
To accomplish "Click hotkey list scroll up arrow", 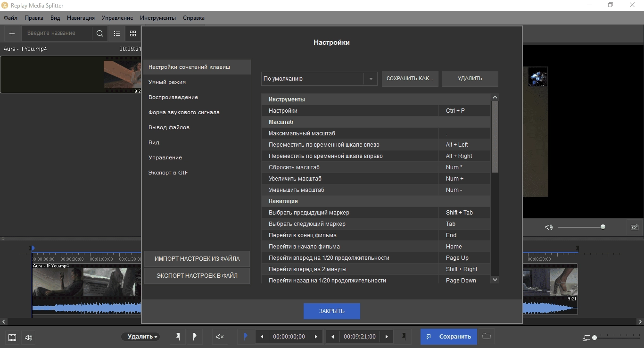I will pos(495,98).
